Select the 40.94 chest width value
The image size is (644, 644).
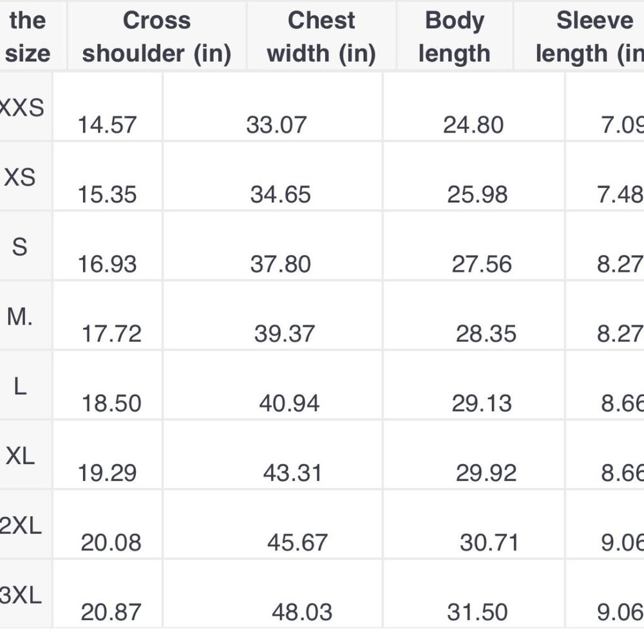coord(289,403)
